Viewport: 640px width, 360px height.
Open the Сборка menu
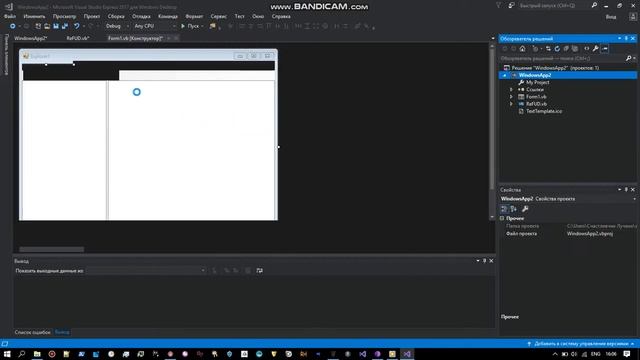click(116, 16)
